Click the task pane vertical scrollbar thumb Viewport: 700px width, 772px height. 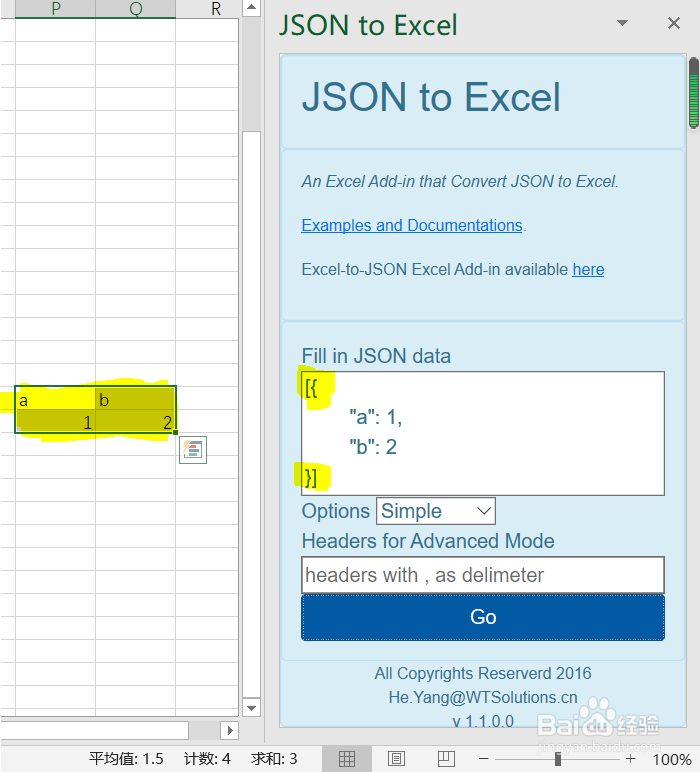click(694, 93)
